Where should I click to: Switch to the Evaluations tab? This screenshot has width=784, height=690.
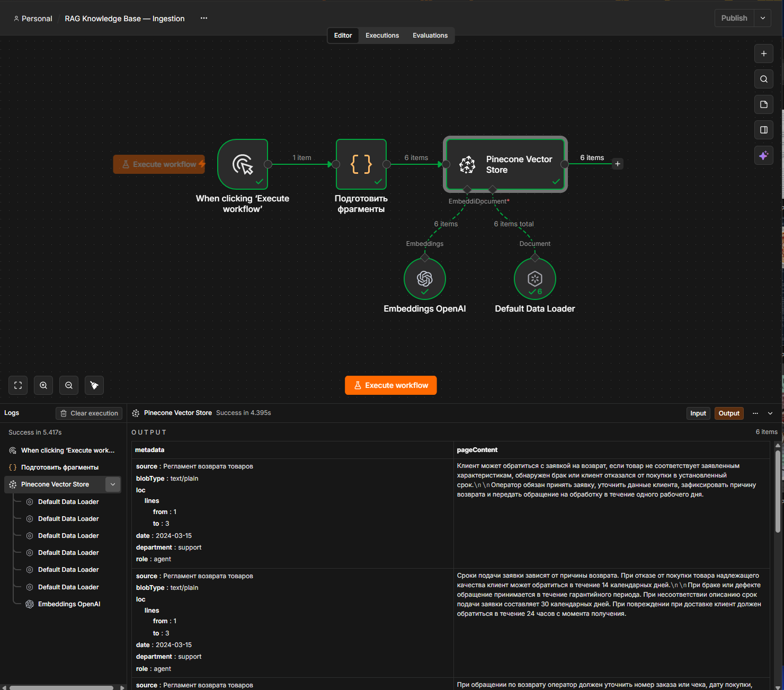click(430, 36)
